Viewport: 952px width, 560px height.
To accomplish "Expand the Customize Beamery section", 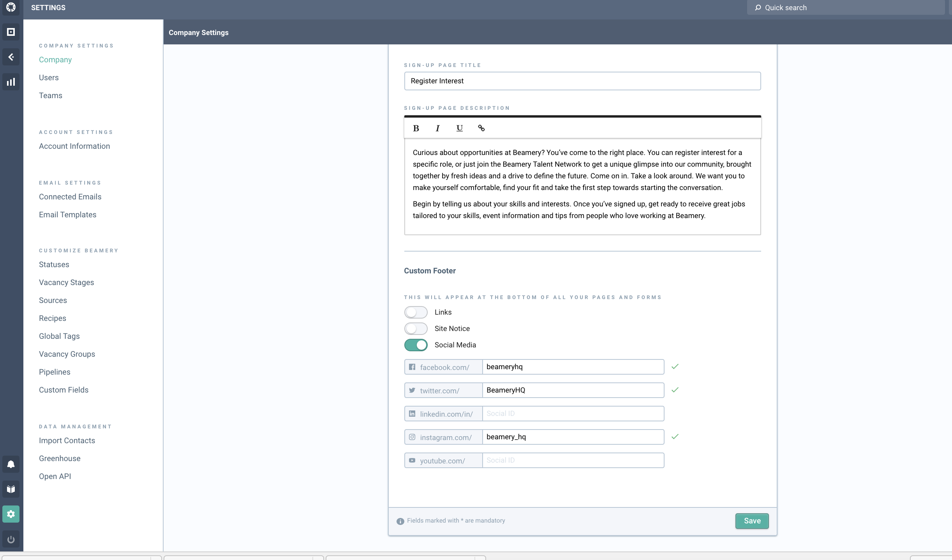I will point(79,250).
